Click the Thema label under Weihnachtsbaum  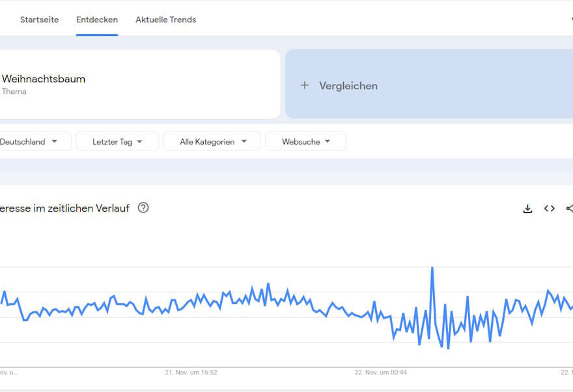14,92
